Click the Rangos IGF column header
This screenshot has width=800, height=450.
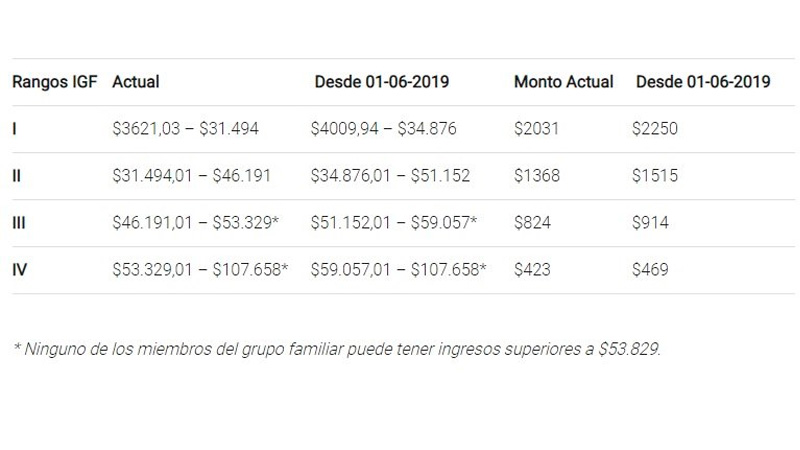[55, 82]
